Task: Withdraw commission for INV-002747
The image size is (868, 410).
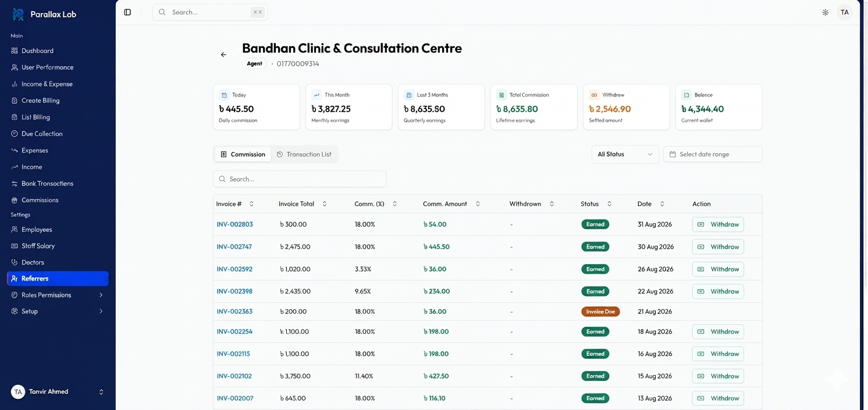Action: tap(718, 247)
